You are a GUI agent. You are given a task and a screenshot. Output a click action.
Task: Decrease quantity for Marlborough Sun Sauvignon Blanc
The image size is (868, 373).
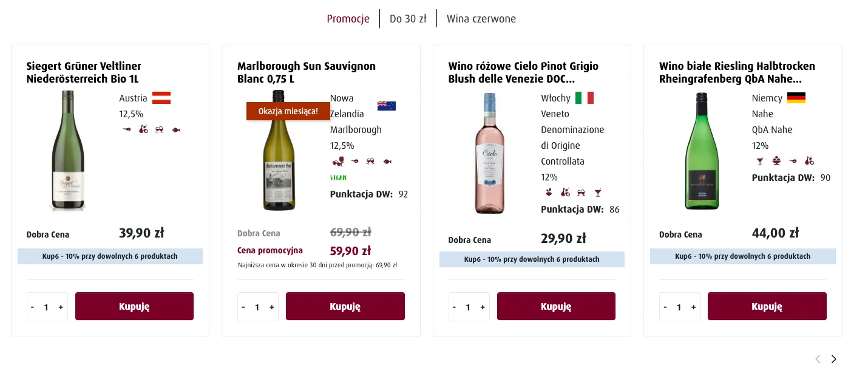pos(243,307)
